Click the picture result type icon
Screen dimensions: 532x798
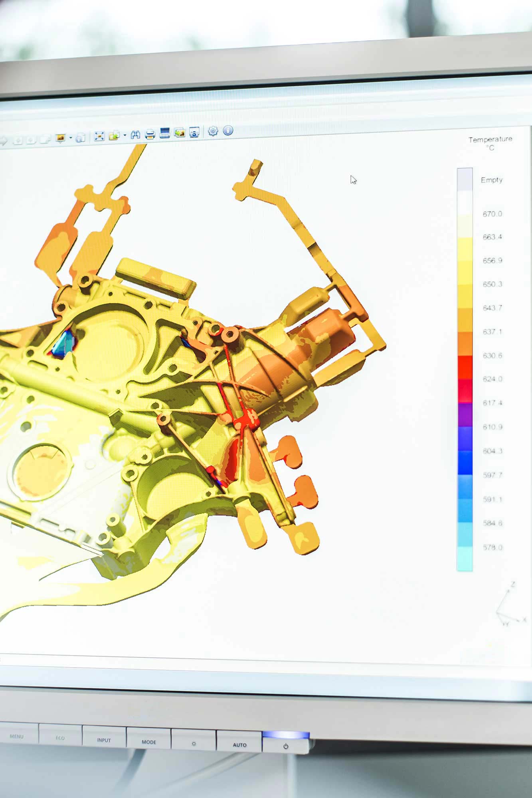[x=60, y=138]
